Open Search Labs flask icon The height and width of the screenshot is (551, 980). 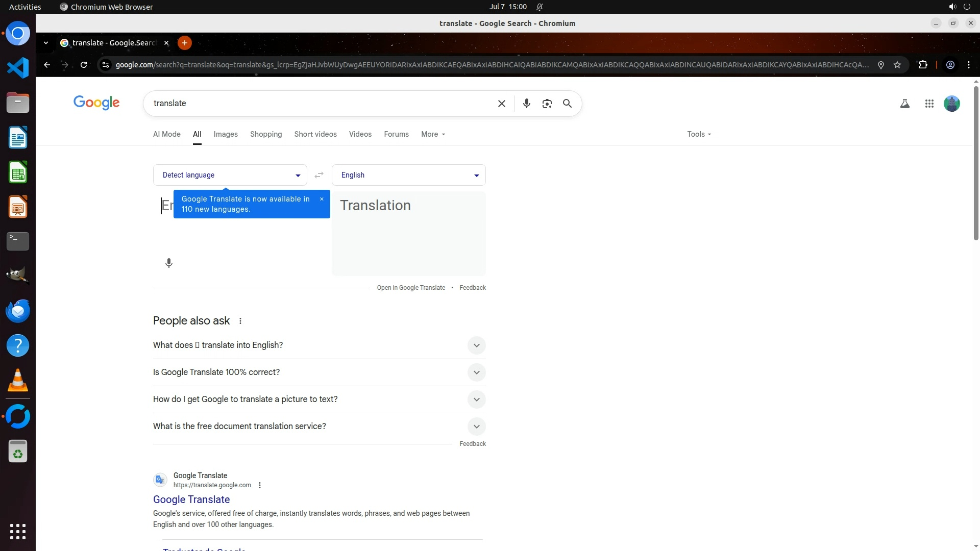904,104
